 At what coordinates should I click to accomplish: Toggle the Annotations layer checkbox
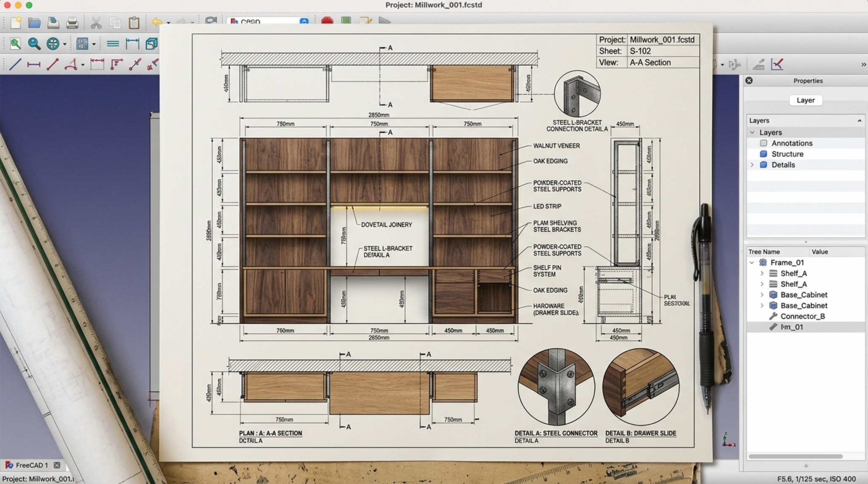[763, 143]
